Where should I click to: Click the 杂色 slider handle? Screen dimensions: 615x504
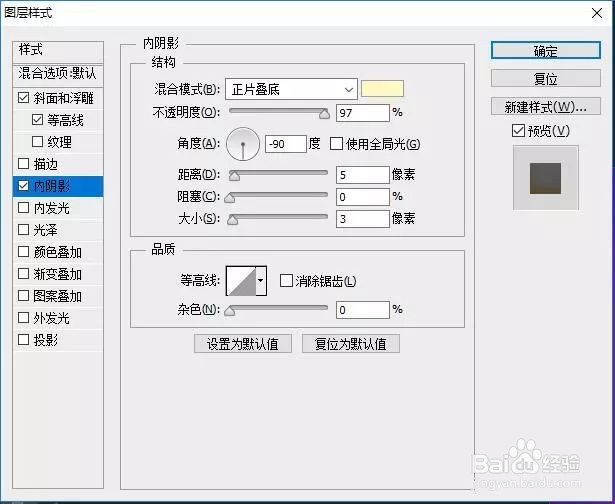click(x=229, y=311)
